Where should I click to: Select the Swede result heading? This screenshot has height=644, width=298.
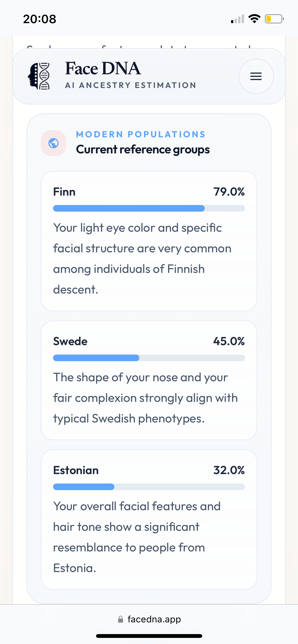click(70, 341)
